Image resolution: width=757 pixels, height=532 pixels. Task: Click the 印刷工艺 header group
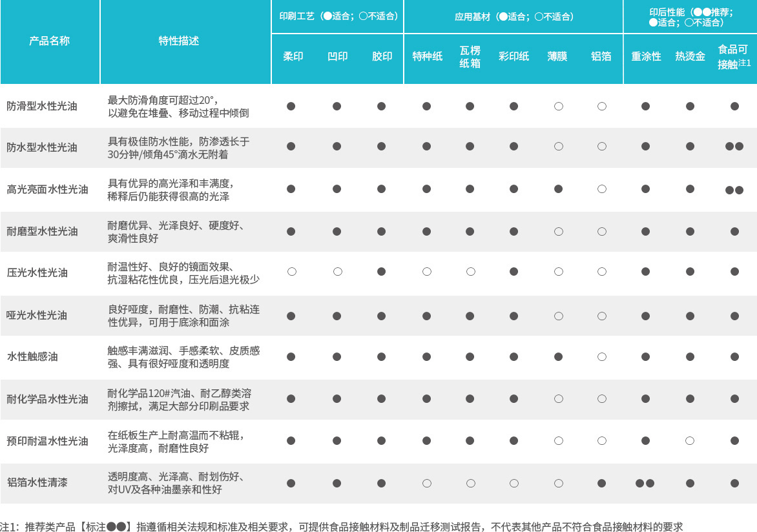338,16
